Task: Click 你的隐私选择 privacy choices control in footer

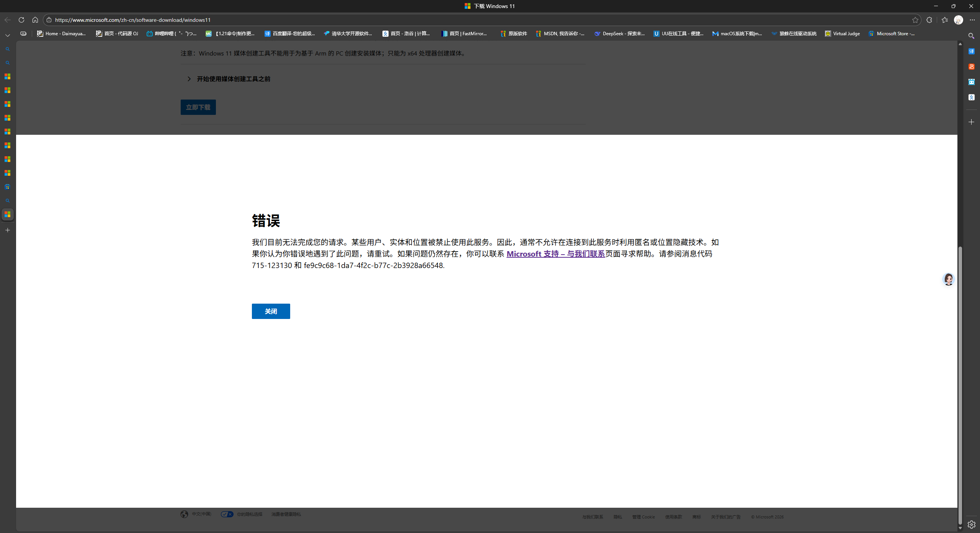Action: pos(248,514)
